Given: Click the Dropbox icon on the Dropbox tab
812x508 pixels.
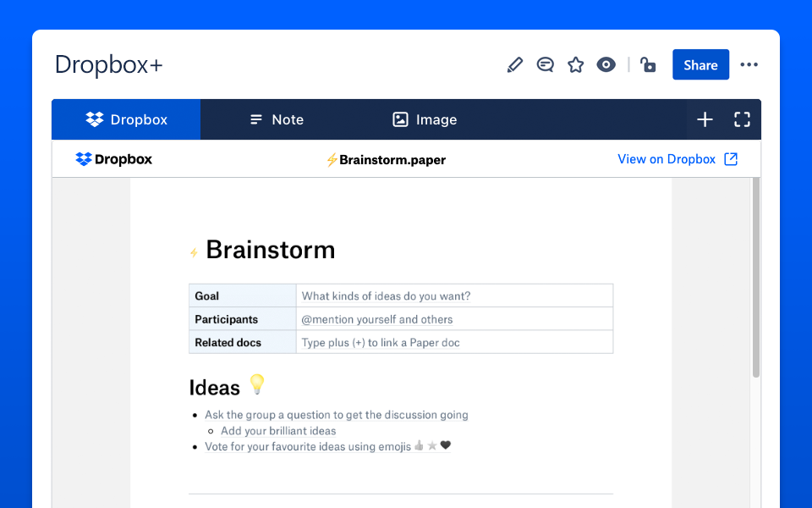Looking at the screenshot, I should (94, 119).
